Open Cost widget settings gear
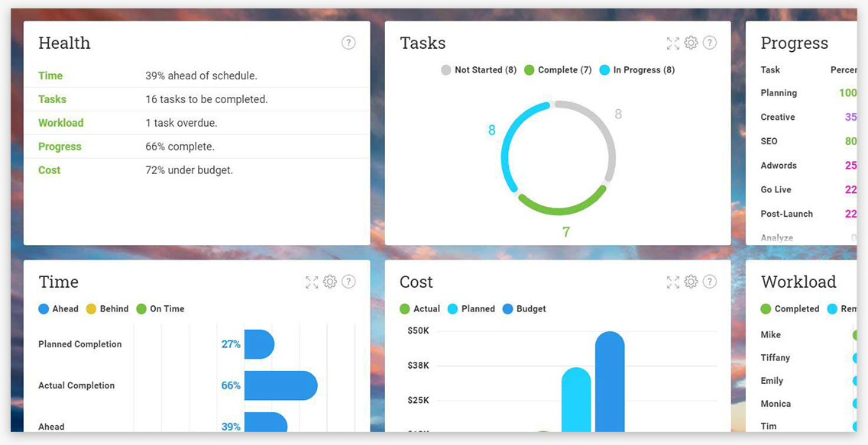This screenshot has height=445, width=868. [691, 282]
